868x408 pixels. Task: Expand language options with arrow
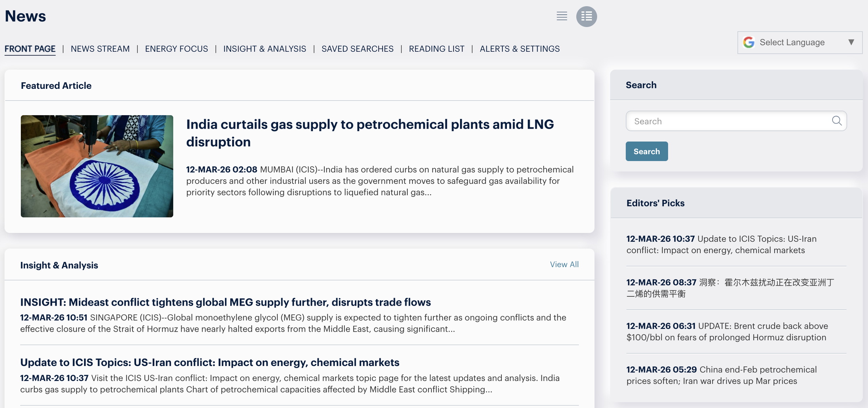click(851, 42)
